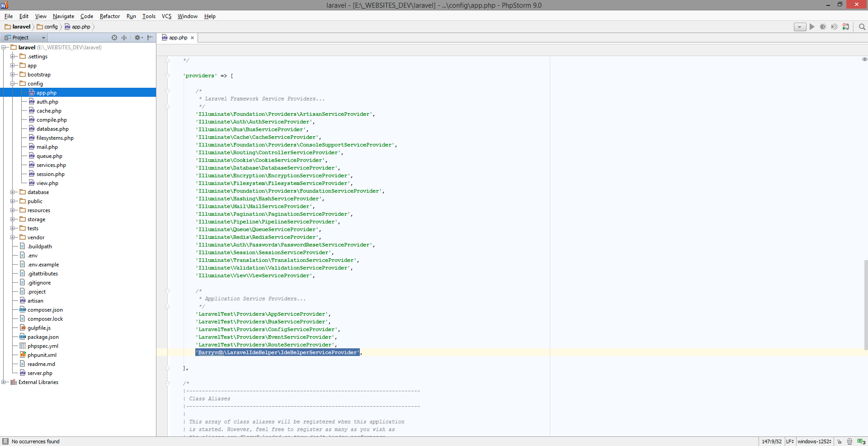Click the Run with Coverage icon

835,27
